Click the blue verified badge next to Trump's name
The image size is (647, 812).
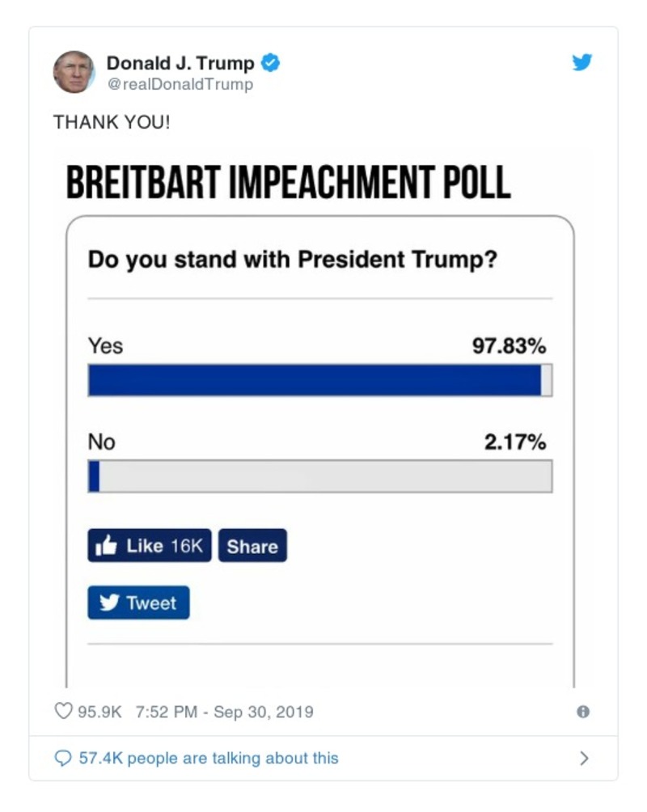pos(269,61)
